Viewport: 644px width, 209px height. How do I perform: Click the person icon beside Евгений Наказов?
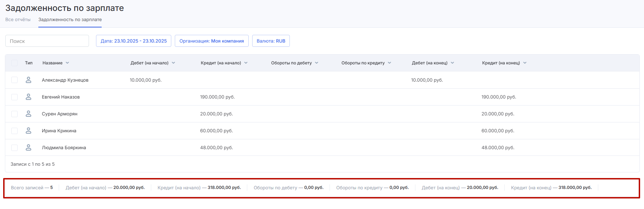(x=28, y=97)
